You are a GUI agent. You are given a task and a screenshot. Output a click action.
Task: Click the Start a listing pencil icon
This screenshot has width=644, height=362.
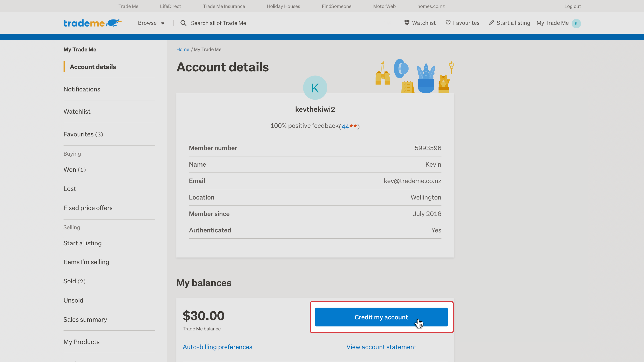pos(491,23)
